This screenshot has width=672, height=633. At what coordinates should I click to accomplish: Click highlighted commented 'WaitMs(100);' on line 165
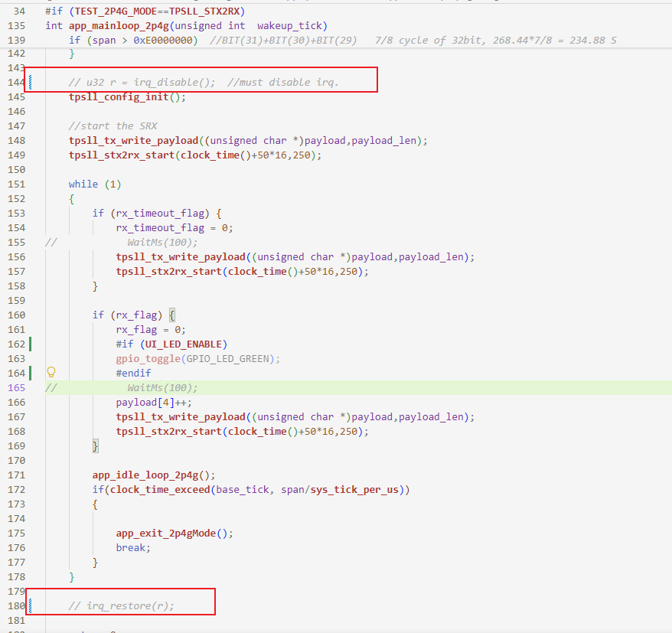(162, 388)
